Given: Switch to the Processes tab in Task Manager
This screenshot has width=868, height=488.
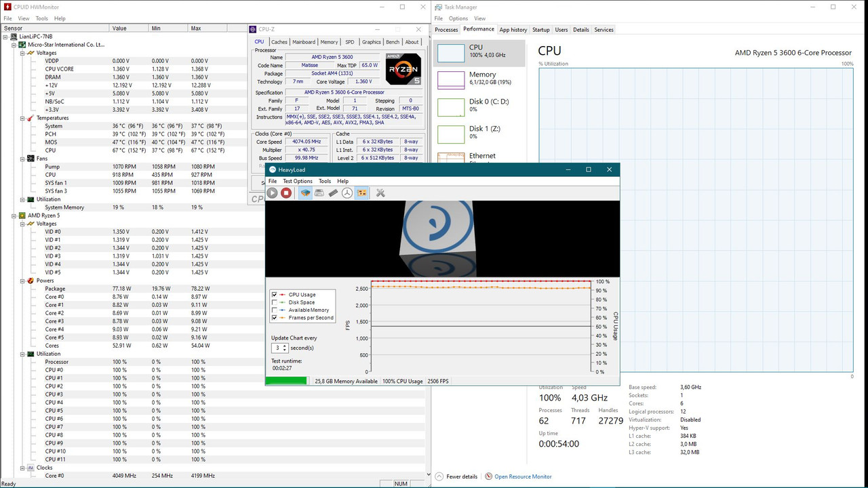Looking at the screenshot, I should (446, 30).
